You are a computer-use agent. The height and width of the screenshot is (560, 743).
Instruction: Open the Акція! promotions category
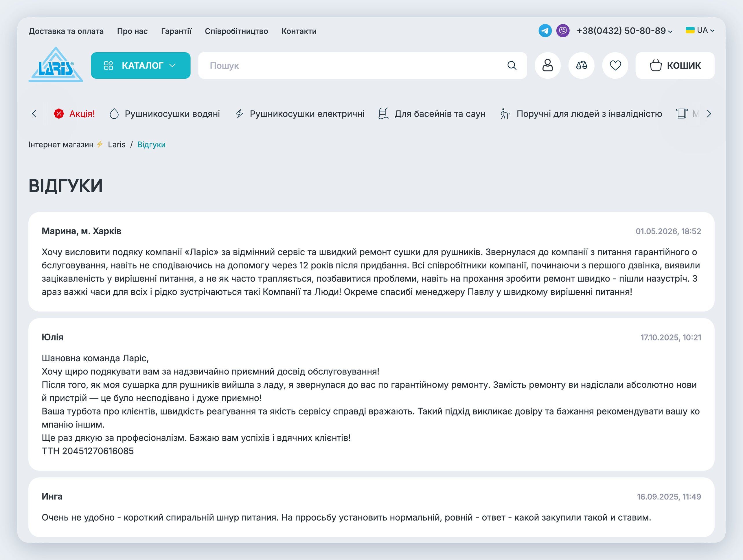pos(74,114)
